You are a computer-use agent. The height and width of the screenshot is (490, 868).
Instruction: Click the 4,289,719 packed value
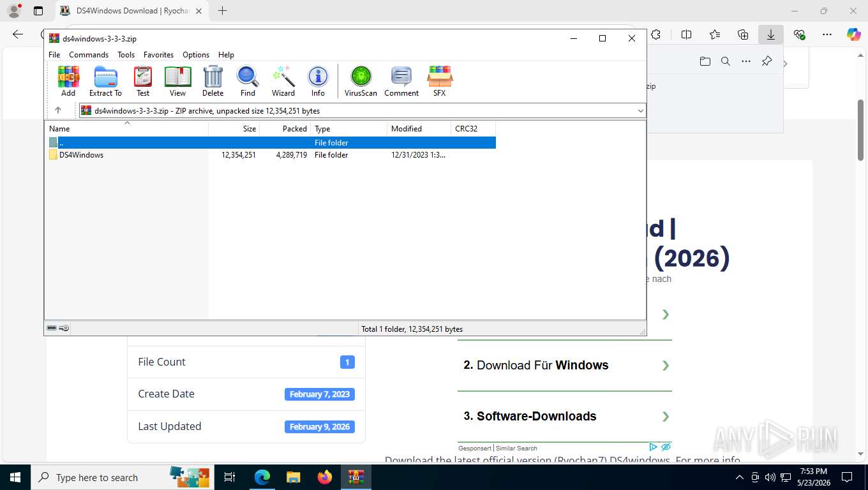click(x=292, y=155)
